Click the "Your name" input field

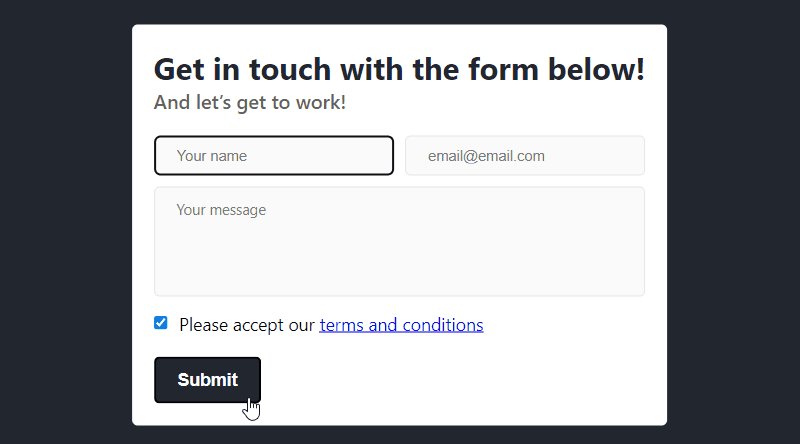click(x=273, y=156)
